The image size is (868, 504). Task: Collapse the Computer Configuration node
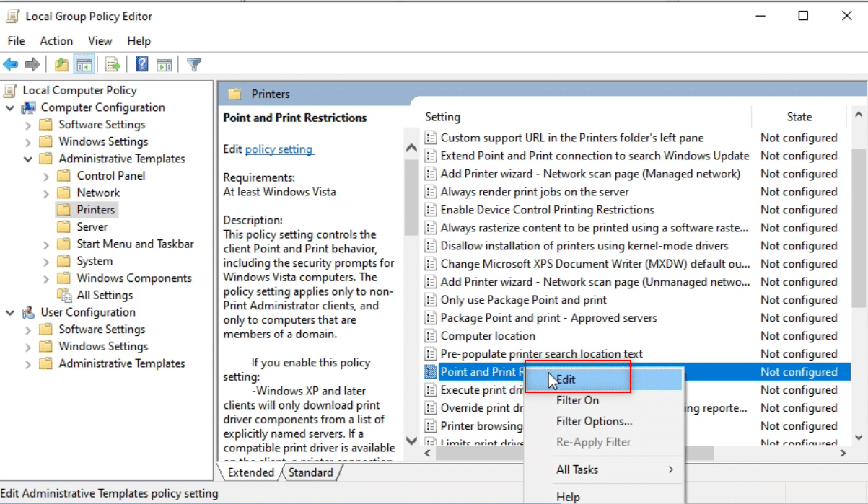(10, 107)
